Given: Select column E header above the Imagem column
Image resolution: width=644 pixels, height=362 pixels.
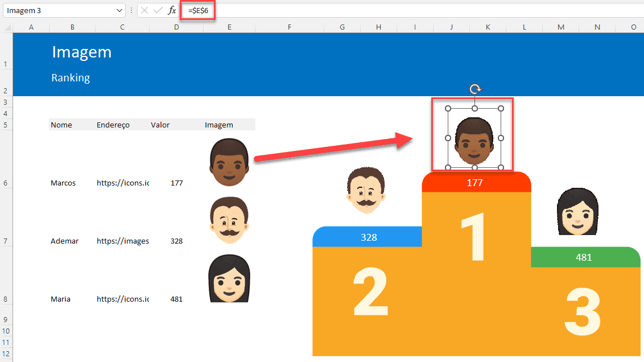Looking at the screenshot, I should click(x=229, y=26).
